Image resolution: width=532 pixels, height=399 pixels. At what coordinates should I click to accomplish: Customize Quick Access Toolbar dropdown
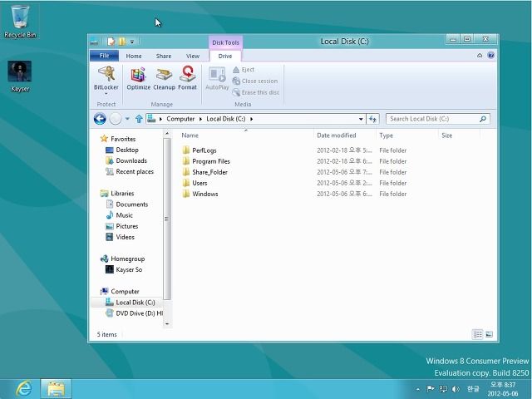point(132,42)
